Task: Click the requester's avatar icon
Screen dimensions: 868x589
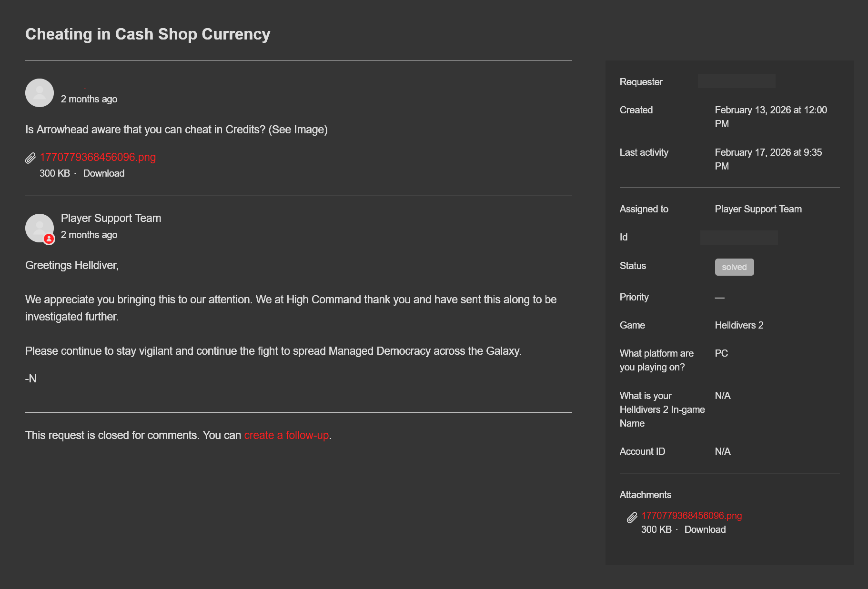Action: (40, 93)
